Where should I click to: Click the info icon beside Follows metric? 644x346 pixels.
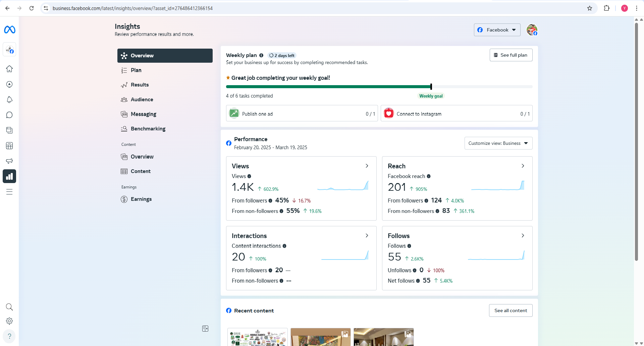point(409,246)
